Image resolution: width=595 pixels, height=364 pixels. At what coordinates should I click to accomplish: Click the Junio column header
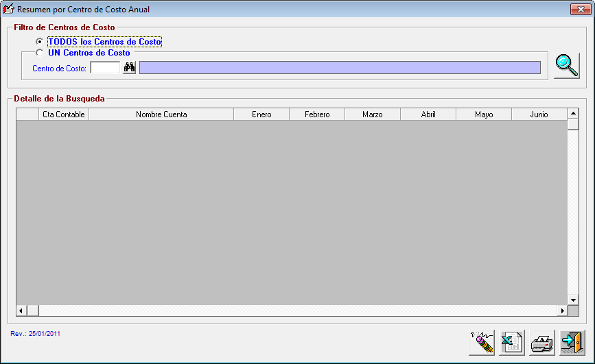click(539, 114)
